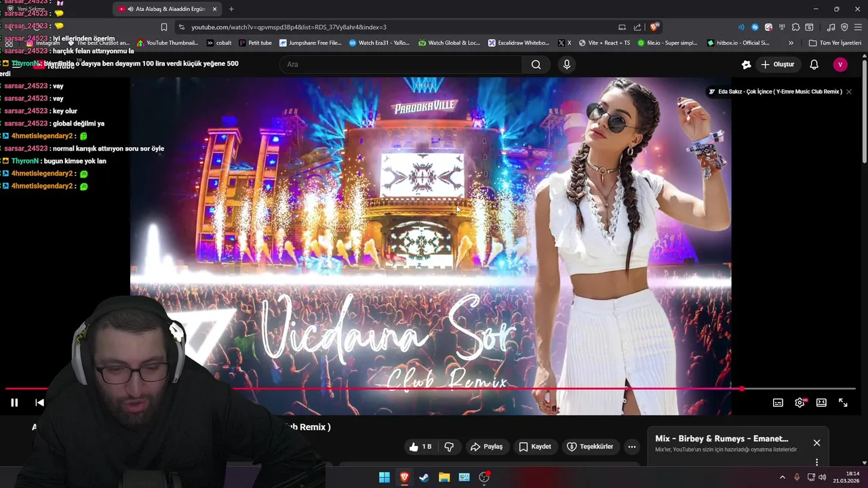Toggle subtitles on the video player
868x488 pixels.
coord(778,403)
